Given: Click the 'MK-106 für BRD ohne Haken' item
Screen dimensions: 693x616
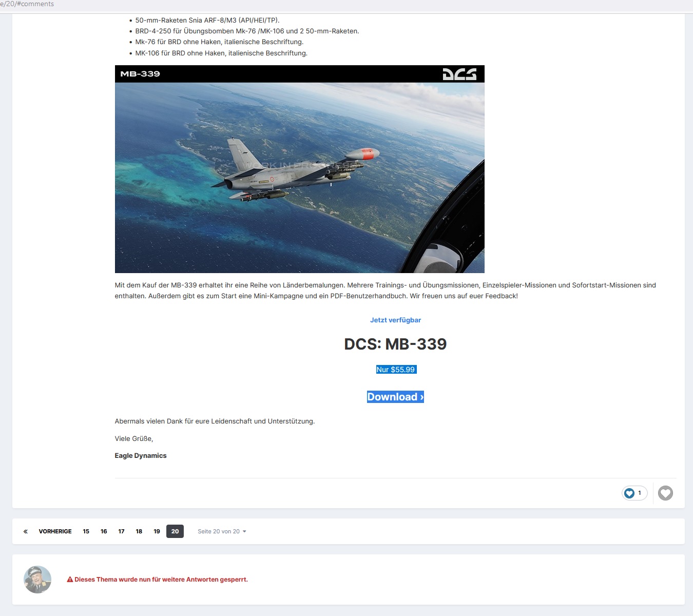Looking at the screenshot, I should tap(221, 53).
